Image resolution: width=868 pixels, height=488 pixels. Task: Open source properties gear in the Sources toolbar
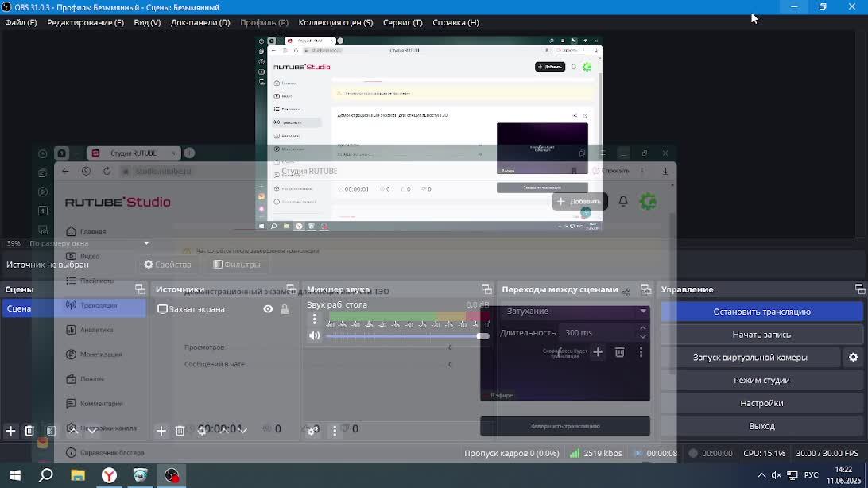pos(202,431)
